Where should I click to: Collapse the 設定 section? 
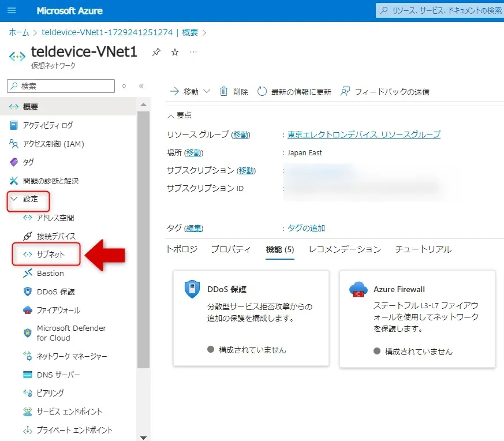14,199
